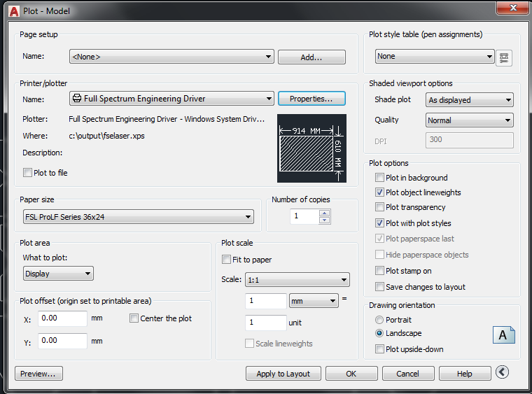The image size is (532, 394).
Task: Click the Add... page setup button
Action: pyautogui.click(x=311, y=57)
